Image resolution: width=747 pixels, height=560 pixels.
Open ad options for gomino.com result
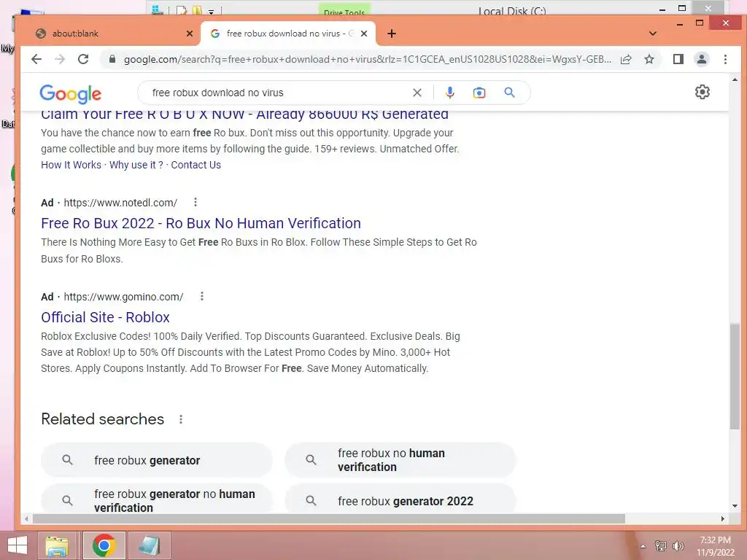pos(202,296)
